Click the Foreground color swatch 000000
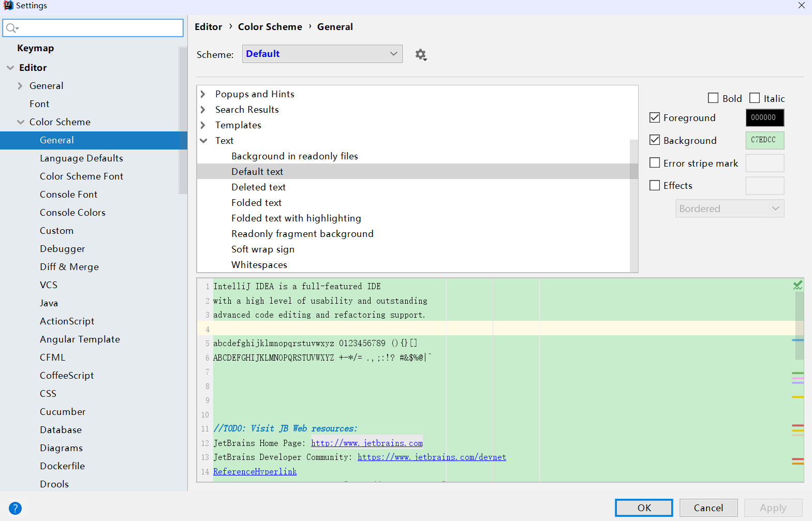The height and width of the screenshot is (521, 812). point(765,117)
